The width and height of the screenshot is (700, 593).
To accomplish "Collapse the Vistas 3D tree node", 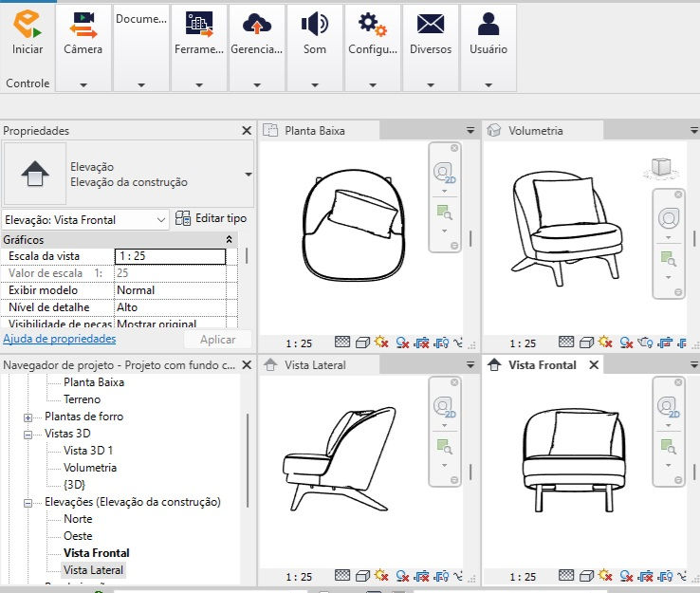I will pyautogui.click(x=28, y=435).
